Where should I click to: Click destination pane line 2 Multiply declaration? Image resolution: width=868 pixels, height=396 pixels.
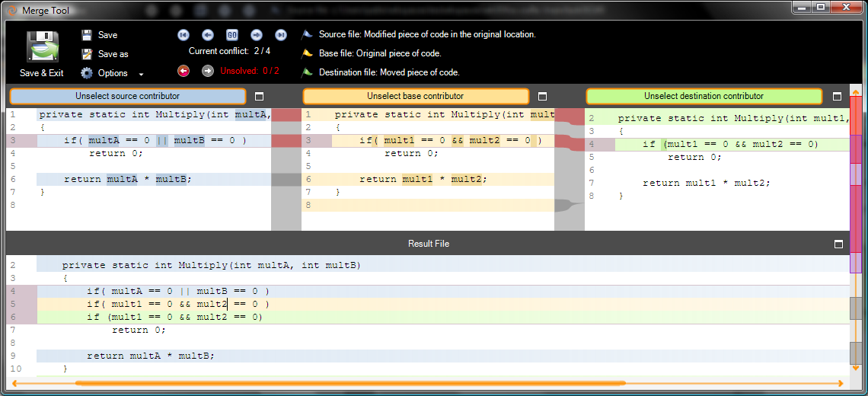[732, 118]
